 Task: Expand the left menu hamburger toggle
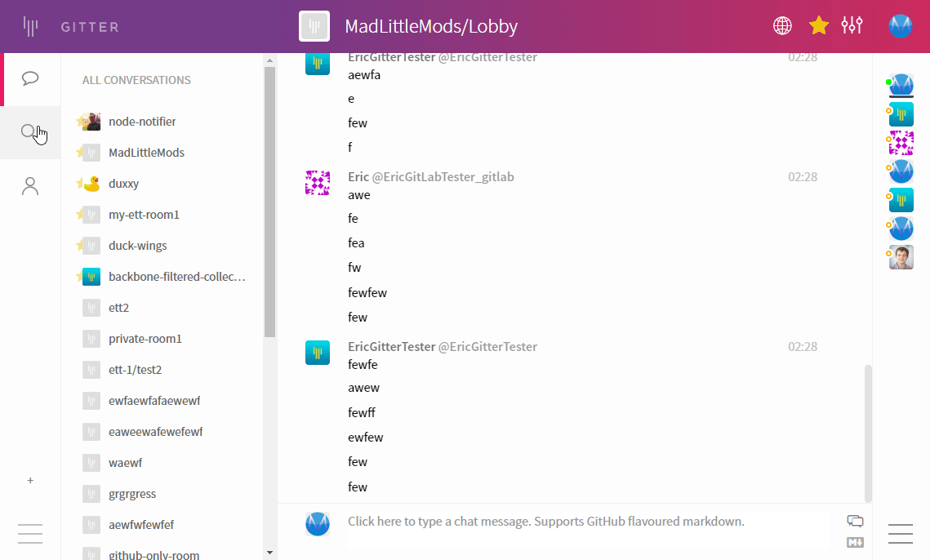(x=30, y=534)
